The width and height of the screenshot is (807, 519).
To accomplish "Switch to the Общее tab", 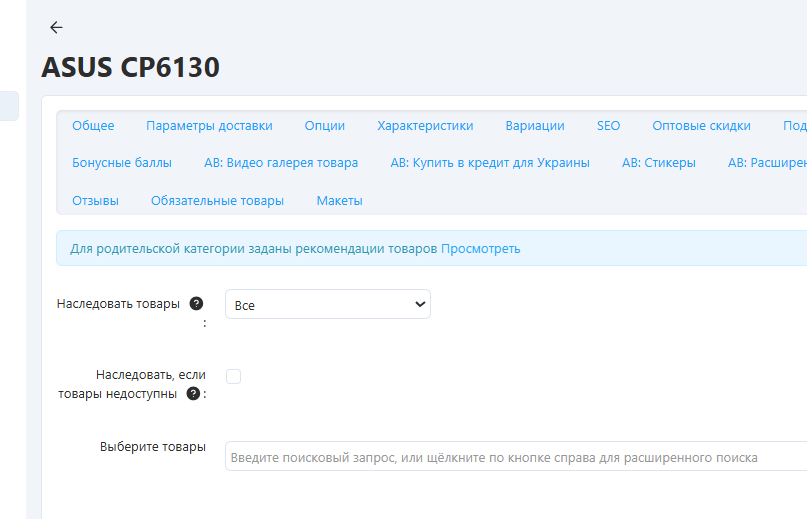I will click(x=93, y=126).
